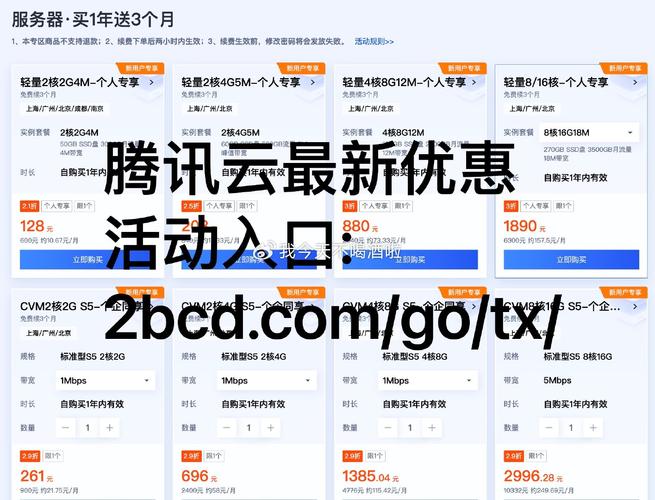The image size is (655, 500).
Task: Click the 个人专享 tag beside 2.1折
Action: tap(57, 206)
